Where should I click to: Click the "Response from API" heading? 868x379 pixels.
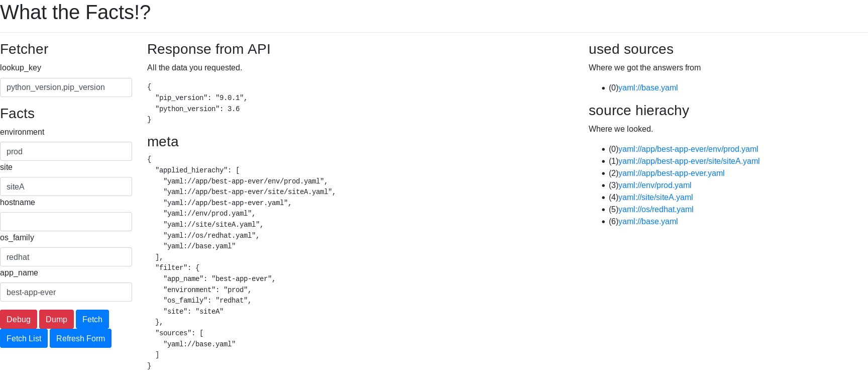209,49
